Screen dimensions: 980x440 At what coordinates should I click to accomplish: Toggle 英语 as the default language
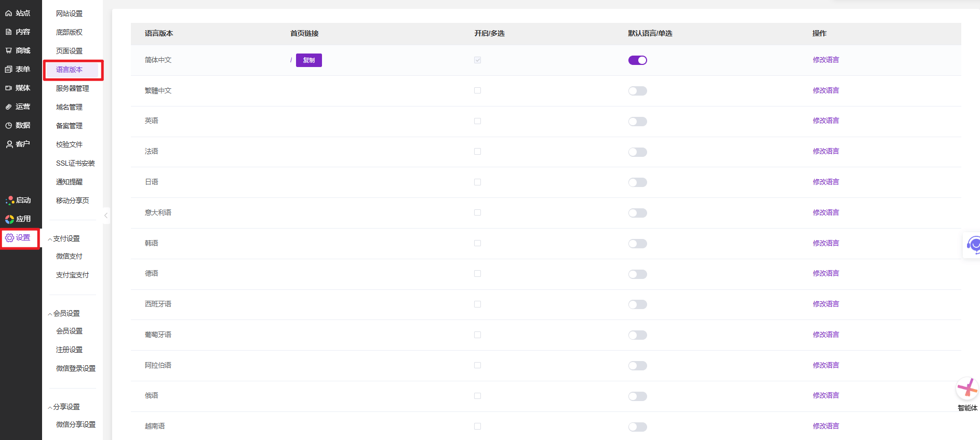click(637, 122)
